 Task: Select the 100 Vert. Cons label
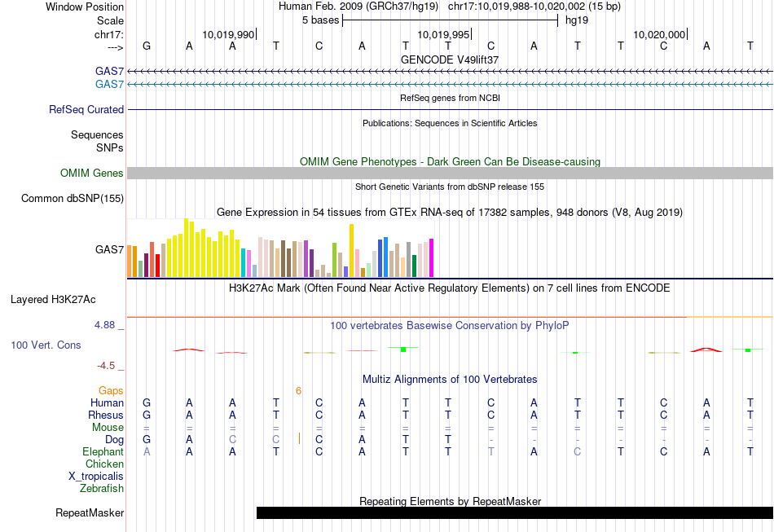(46, 345)
